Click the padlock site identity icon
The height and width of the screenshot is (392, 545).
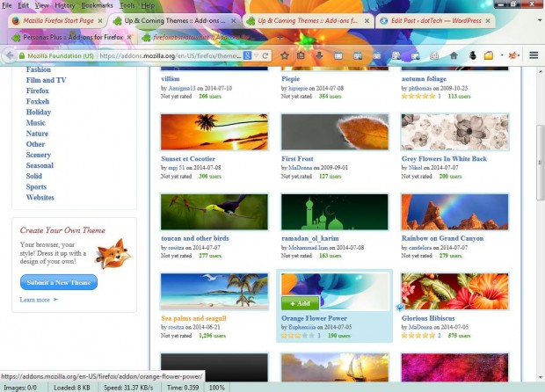point(22,55)
